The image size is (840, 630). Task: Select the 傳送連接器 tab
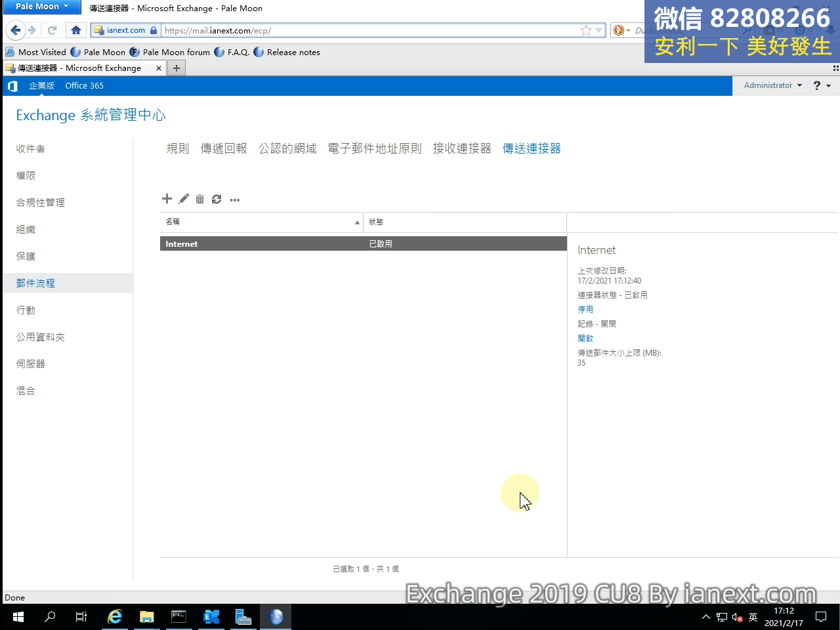point(532,148)
